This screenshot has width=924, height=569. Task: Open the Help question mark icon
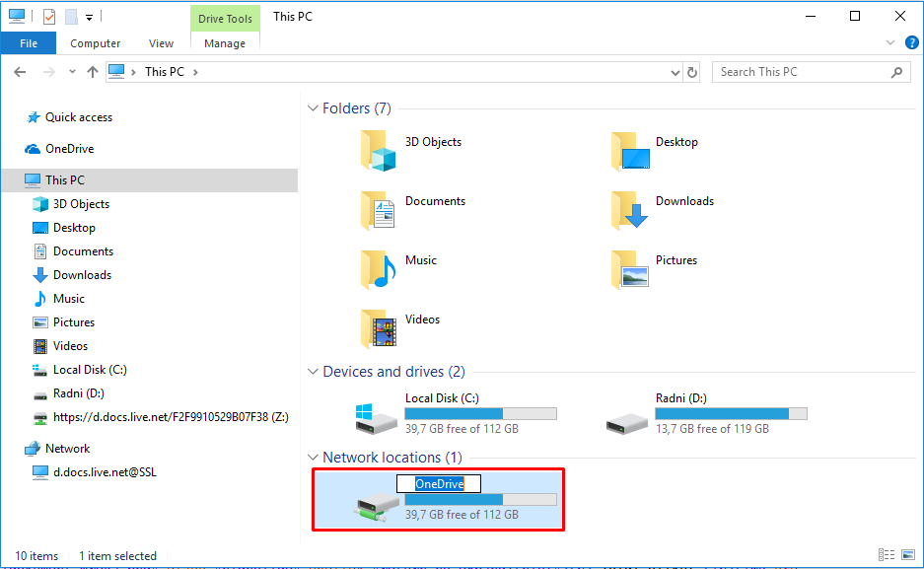(911, 42)
